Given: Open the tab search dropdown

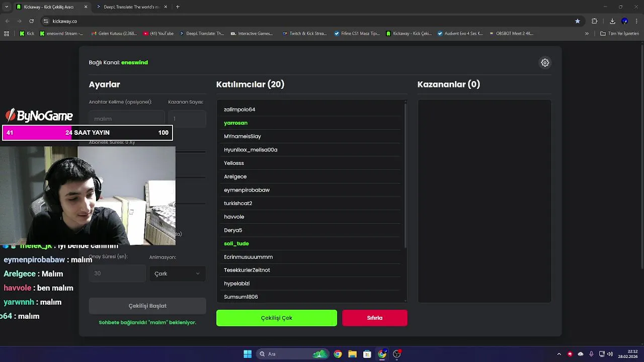Looking at the screenshot, I should click(7, 7).
